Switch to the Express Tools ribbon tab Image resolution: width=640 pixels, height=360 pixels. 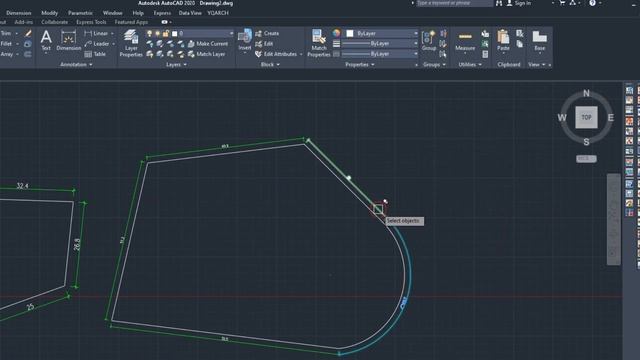pyautogui.click(x=91, y=22)
